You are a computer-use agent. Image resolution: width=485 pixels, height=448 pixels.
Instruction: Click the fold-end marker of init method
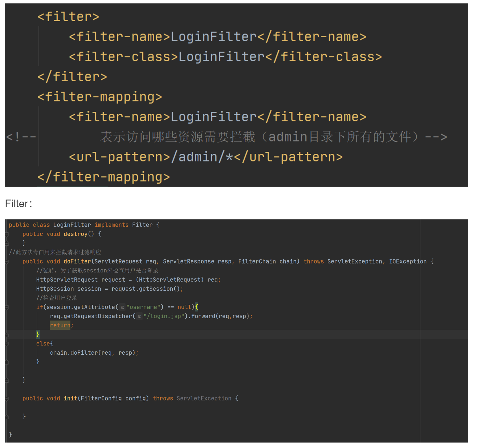pyautogui.click(x=6, y=417)
